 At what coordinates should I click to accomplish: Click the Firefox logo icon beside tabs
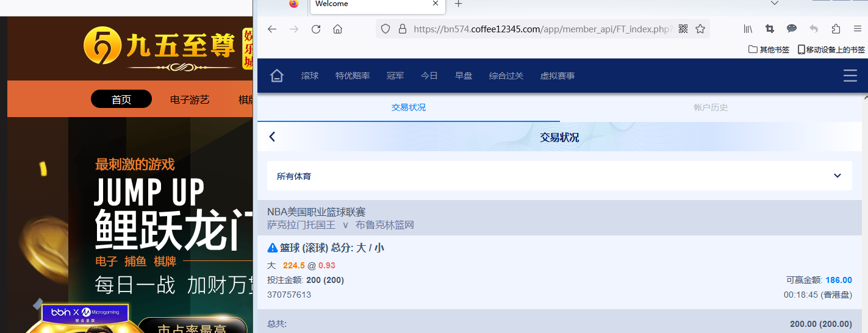pos(294,4)
